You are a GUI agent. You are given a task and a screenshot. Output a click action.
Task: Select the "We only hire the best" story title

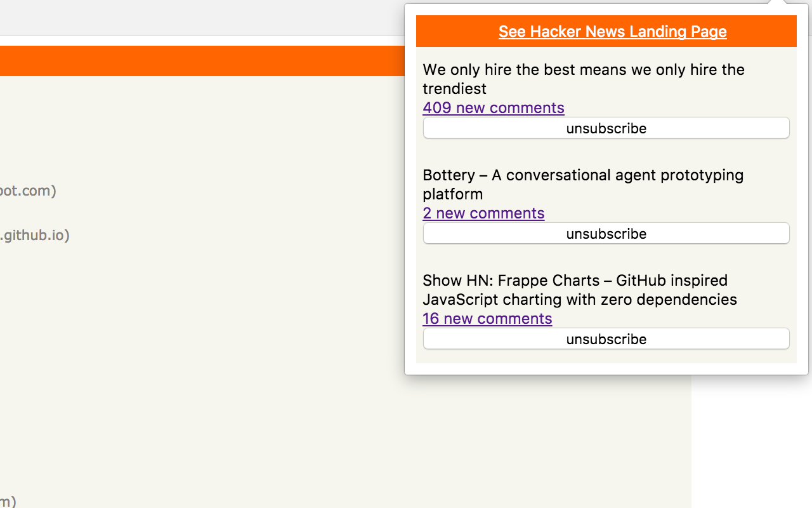584,69
